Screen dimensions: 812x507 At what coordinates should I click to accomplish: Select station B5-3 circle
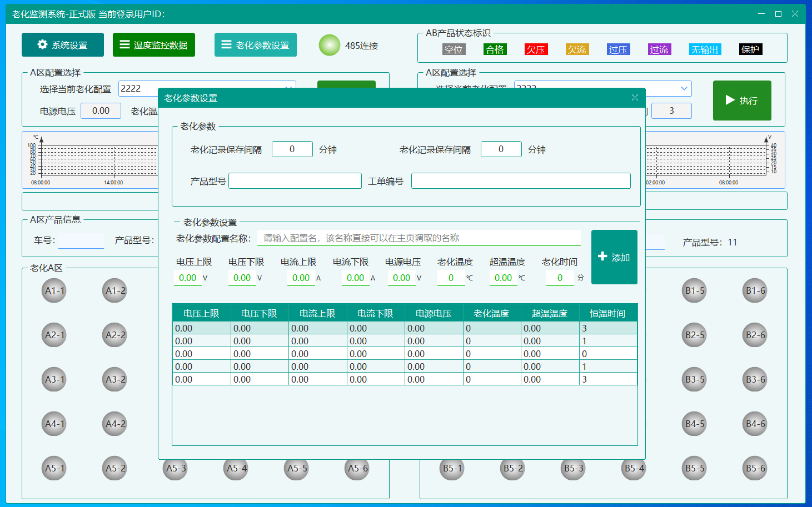click(x=574, y=469)
